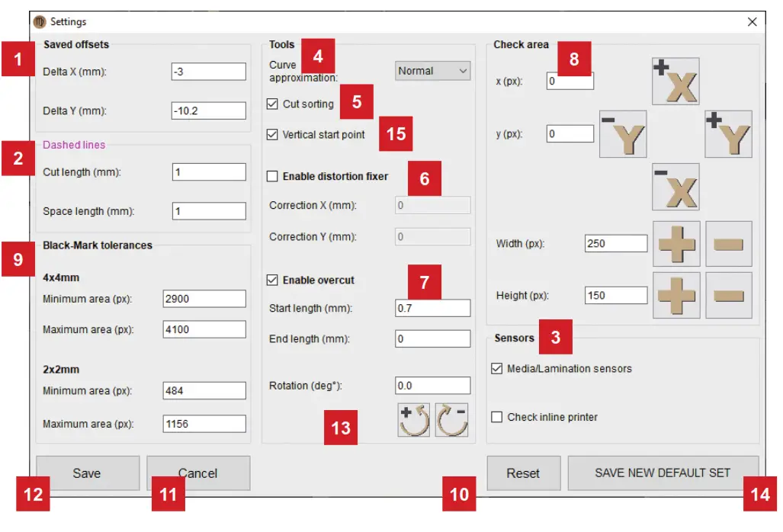
Task: Rotate negatively using the minus rotation arrow
Action: (x=450, y=420)
